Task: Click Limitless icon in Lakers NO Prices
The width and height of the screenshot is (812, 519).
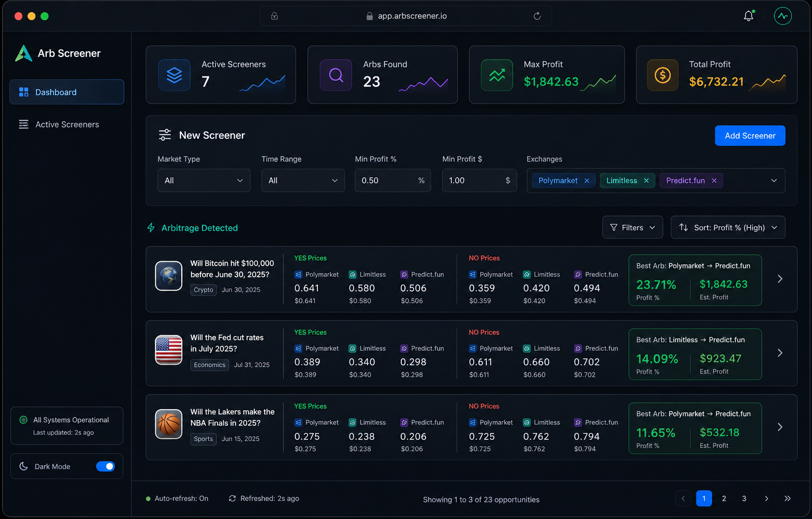Action: pos(527,422)
